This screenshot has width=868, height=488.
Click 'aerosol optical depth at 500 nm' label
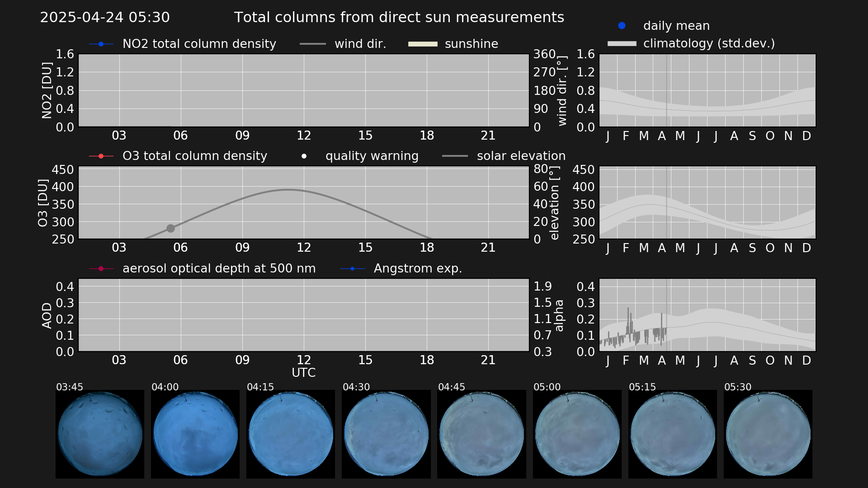tap(219, 268)
